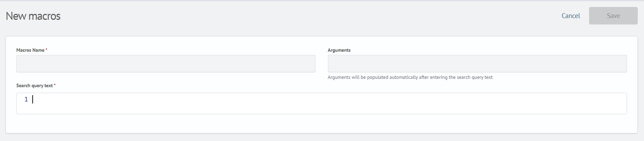Click the red asterisk beside Macros Name
644x141 pixels.
click(x=47, y=50)
